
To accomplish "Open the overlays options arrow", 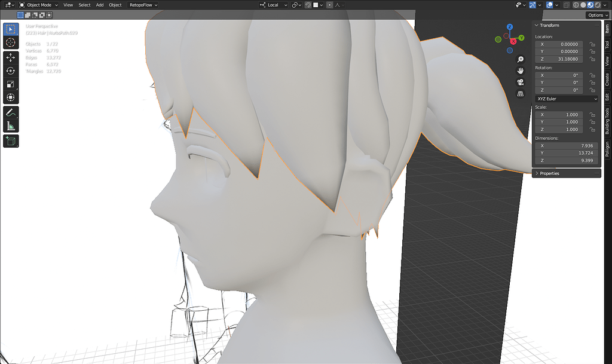I will coord(557,5).
